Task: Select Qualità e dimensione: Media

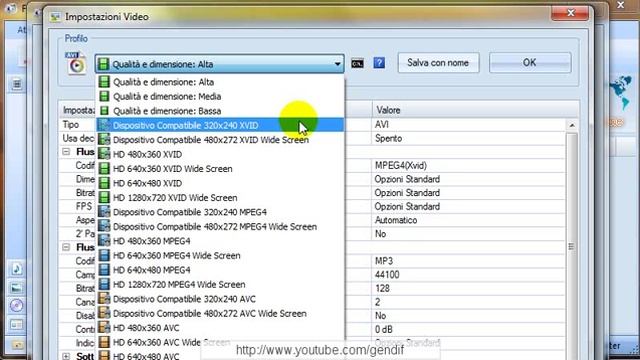Action: 220,96
